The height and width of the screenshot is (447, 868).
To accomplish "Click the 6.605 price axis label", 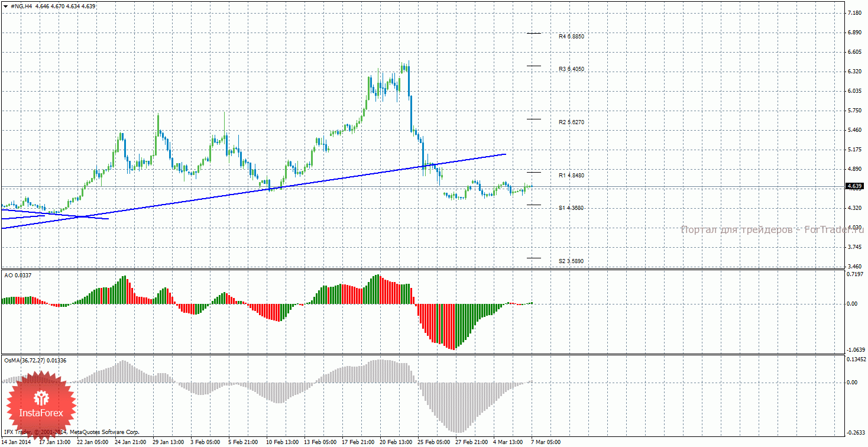I will pos(854,52).
